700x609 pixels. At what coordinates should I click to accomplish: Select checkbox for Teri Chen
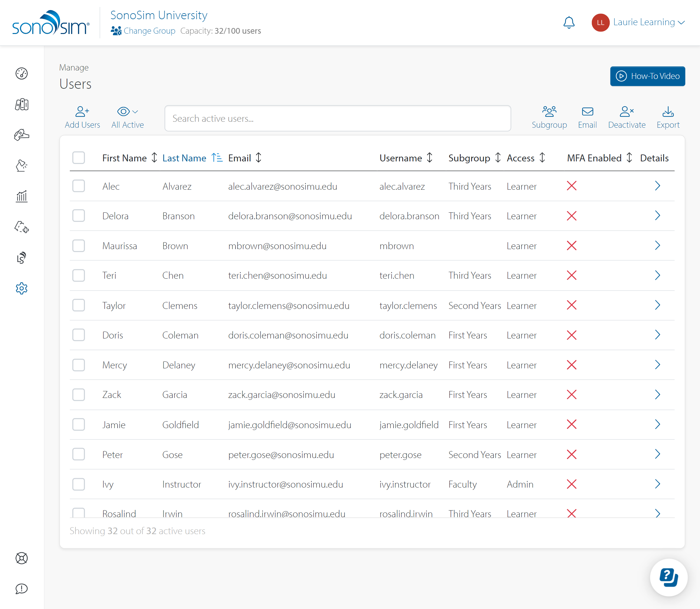78,275
